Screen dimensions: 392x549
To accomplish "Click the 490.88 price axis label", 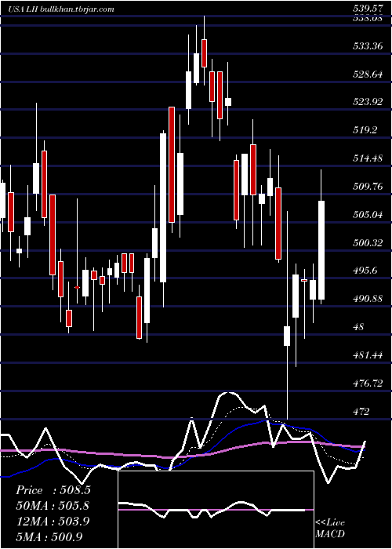I will pos(368,298).
